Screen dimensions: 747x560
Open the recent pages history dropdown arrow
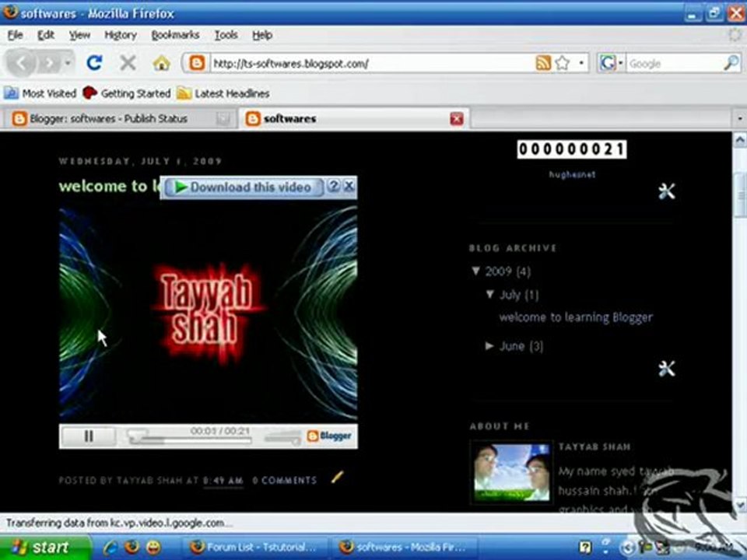point(68,63)
